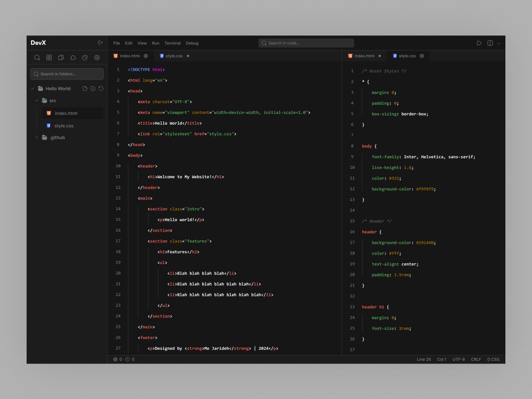This screenshot has width=532, height=399.
Task: Click the "Hello World" title text in HTML
Action: [x=168, y=123]
